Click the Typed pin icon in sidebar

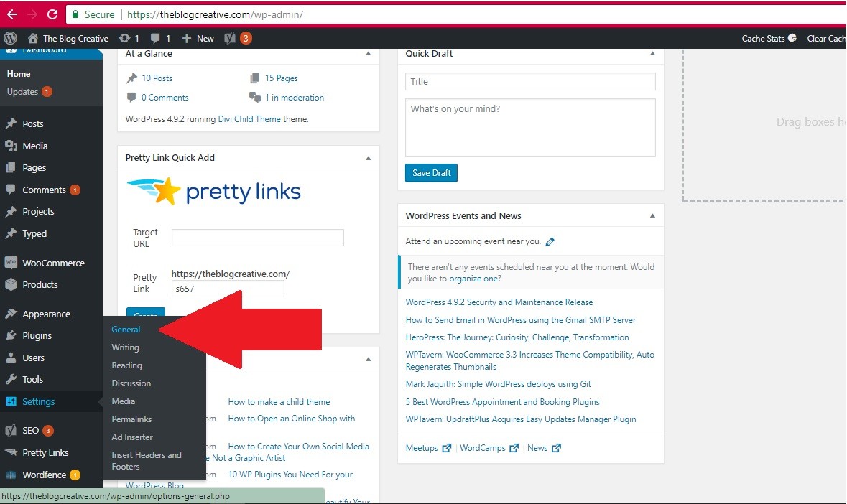pos(11,233)
